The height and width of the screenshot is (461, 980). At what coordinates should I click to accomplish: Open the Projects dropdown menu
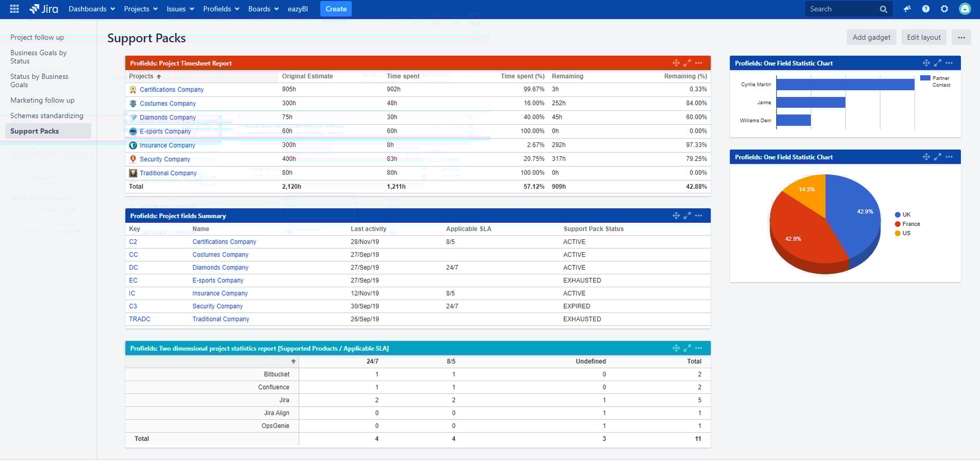click(x=141, y=9)
